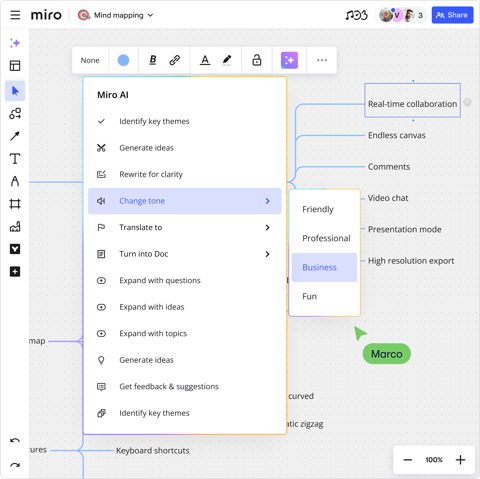Open the collaborator avatars list

(402, 15)
